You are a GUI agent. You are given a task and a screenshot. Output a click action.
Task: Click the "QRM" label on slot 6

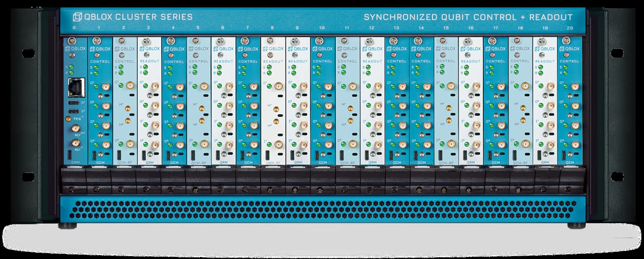point(224,163)
